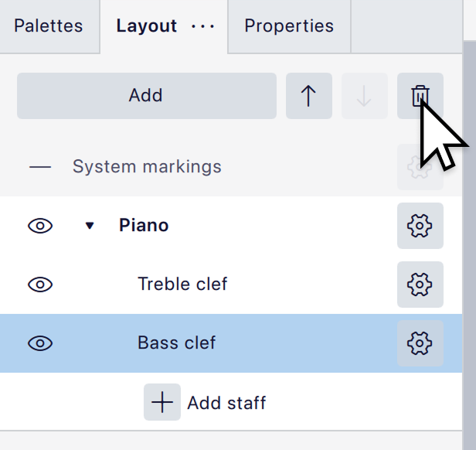The width and height of the screenshot is (476, 450).
Task: Collapse the Piano instrument tree
Action: tap(90, 226)
